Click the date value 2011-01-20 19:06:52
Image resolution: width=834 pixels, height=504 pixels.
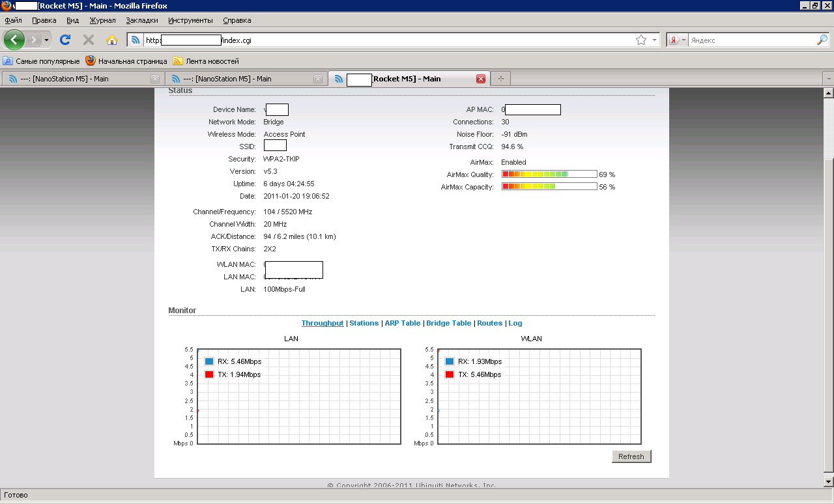click(x=296, y=196)
